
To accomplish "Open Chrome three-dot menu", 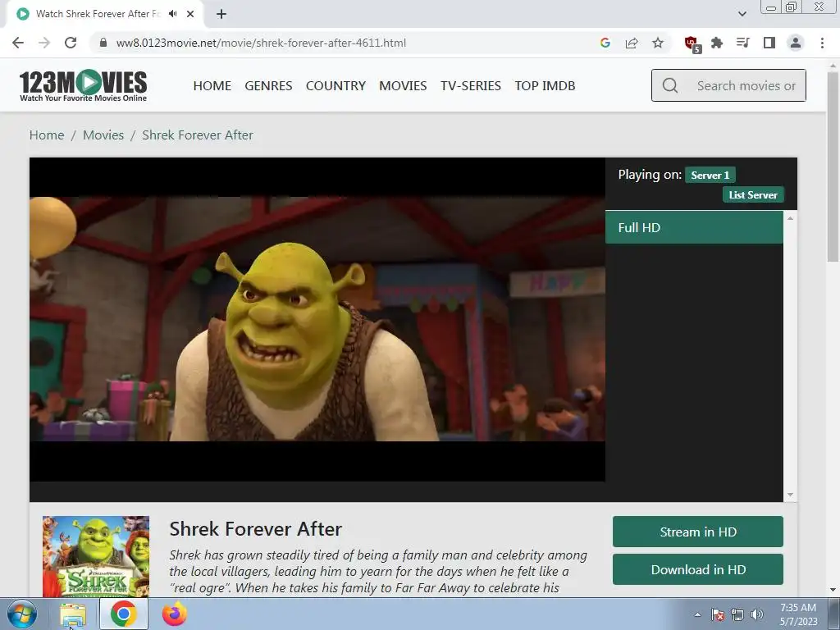I will (x=822, y=43).
